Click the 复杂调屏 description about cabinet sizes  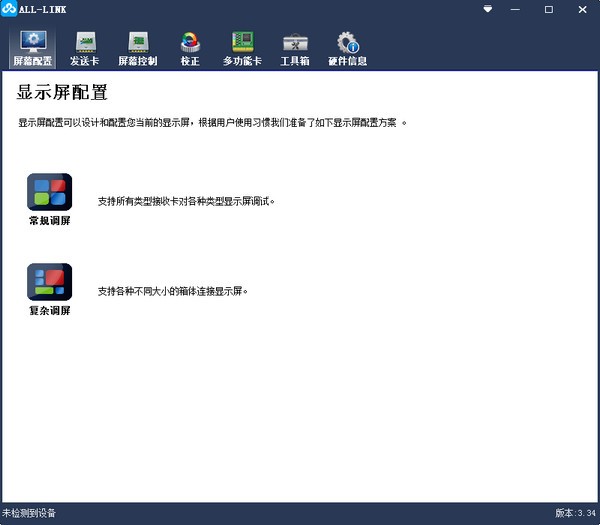click(172, 291)
